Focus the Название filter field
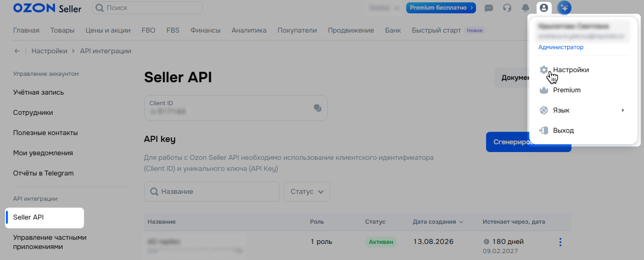The width and height of the screenshot is (644, 260). pos(212,192)
